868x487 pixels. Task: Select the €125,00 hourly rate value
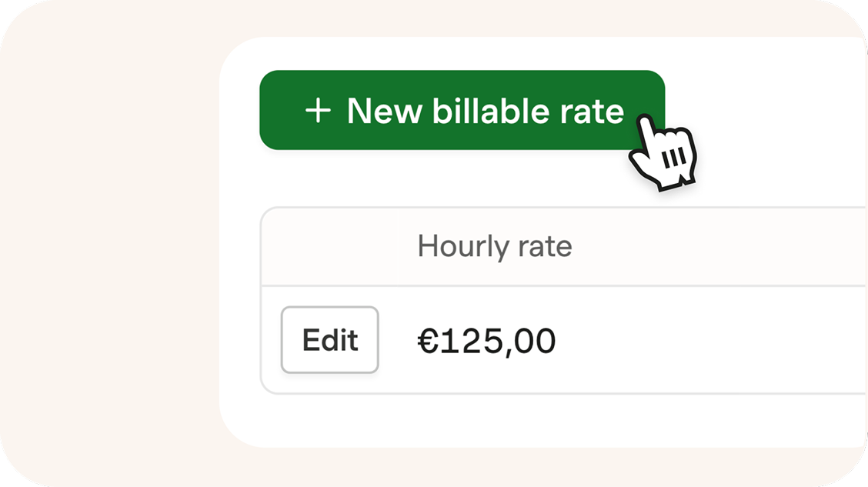[486, 341]
